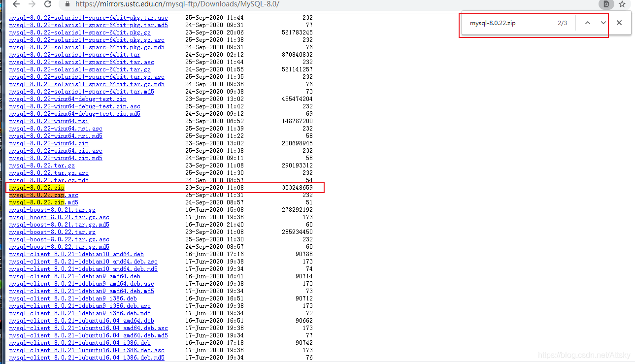Viewport: 635px width, 364px height.
Task: Download mysql-client_8.0.21-1ubuntu16.04_amd64.deb
Action: (x=82, y=321)
